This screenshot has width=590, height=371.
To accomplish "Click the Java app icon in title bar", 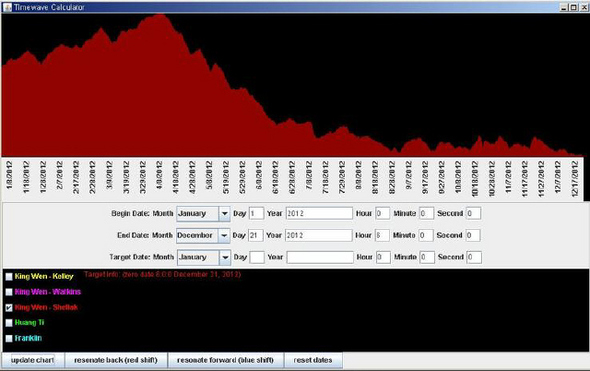I will (x=7, y=7).
